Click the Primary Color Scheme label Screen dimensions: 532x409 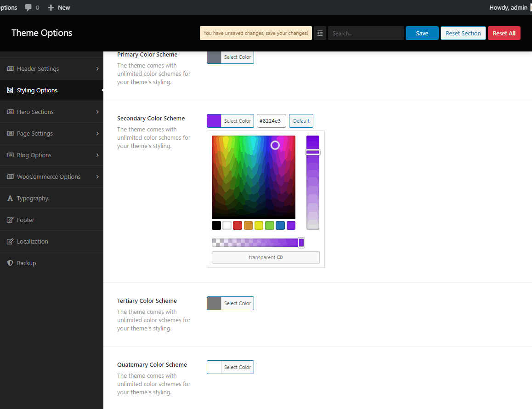[x=147, y=55]
